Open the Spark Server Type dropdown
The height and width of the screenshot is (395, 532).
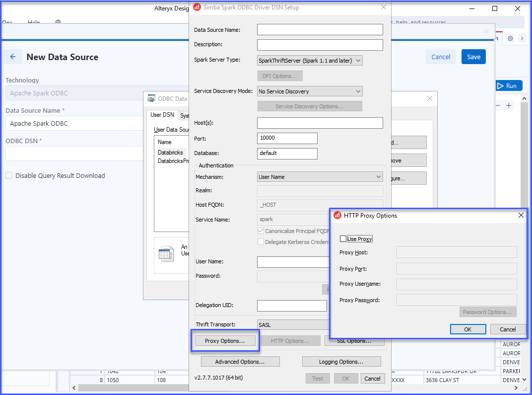coord(310,61)
